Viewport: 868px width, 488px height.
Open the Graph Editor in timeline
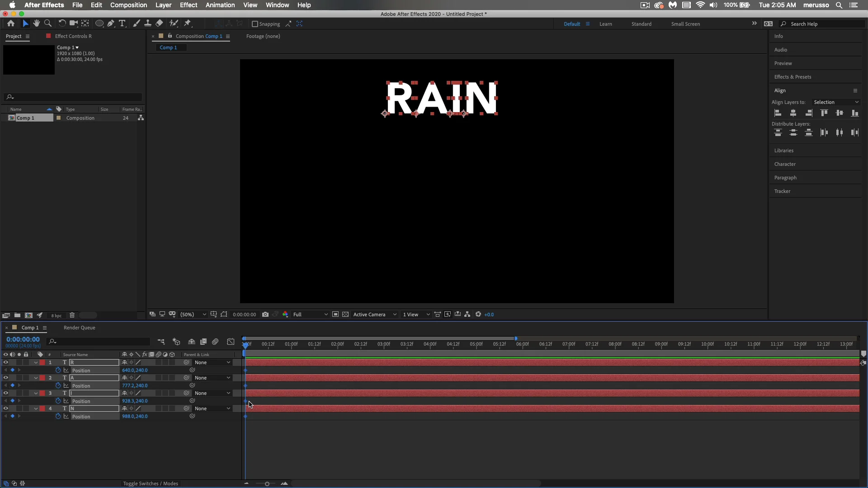tap(231, 342)
